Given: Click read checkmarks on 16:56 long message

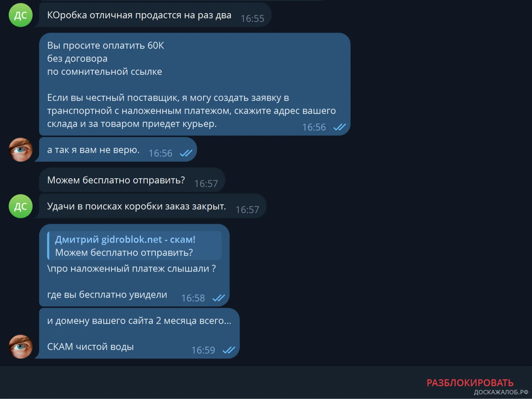Looking at the screenshot, I should pos(339,127).
